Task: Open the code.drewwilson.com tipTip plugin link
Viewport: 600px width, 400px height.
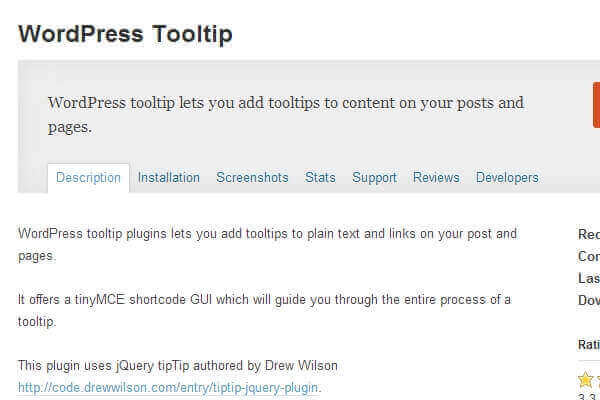Action: [x=170, y=387]
